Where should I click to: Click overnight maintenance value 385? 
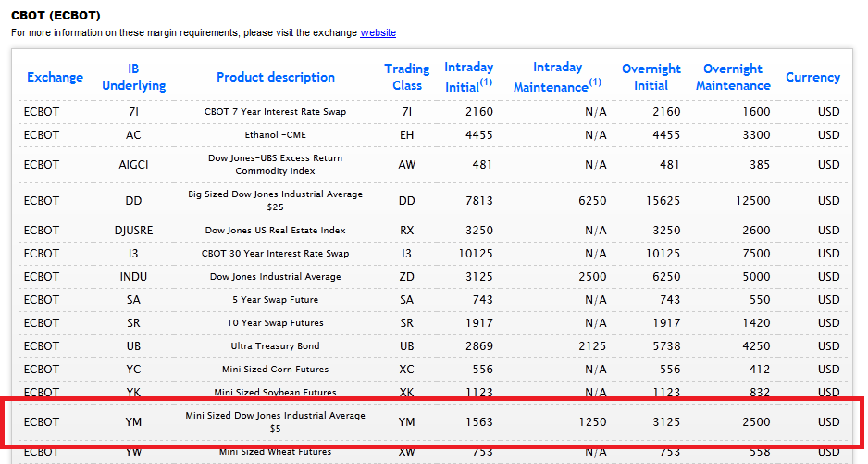tap(760, 165)
